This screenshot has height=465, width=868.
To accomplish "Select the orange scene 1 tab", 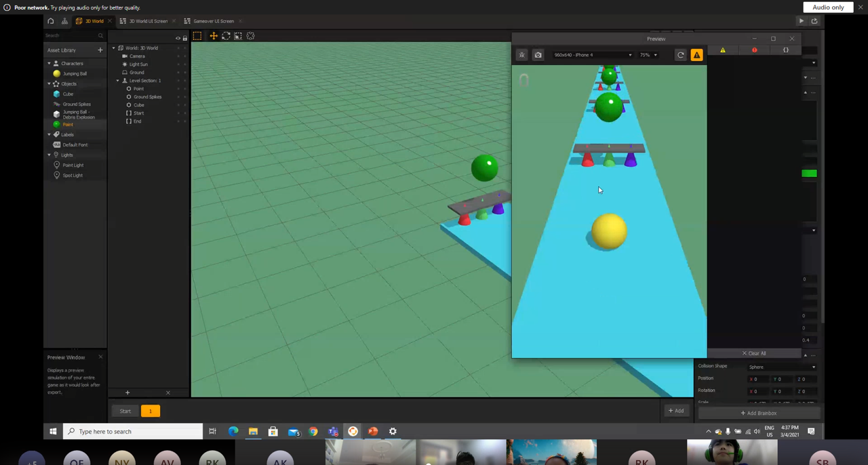I will [x=151, y=411].
